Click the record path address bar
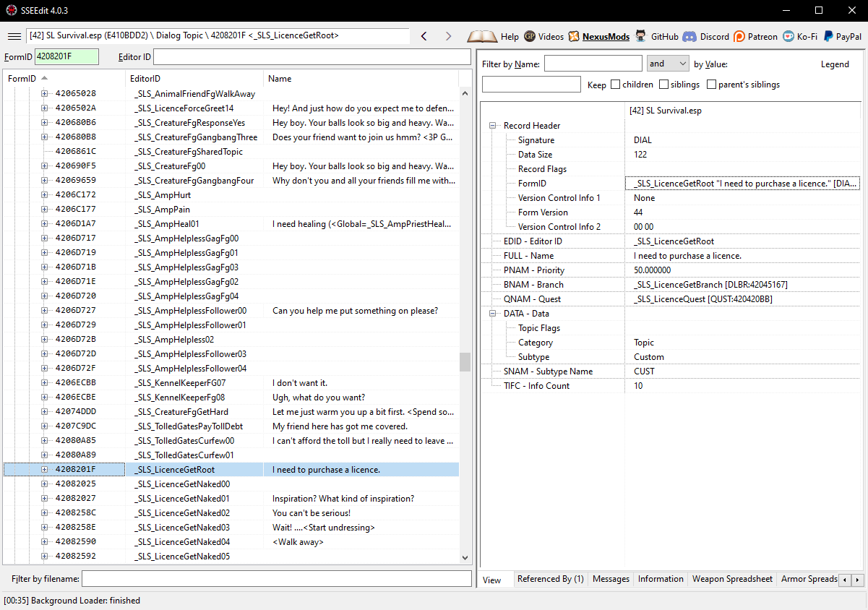Viewport: 868px width, 610px height. [218, 35]
